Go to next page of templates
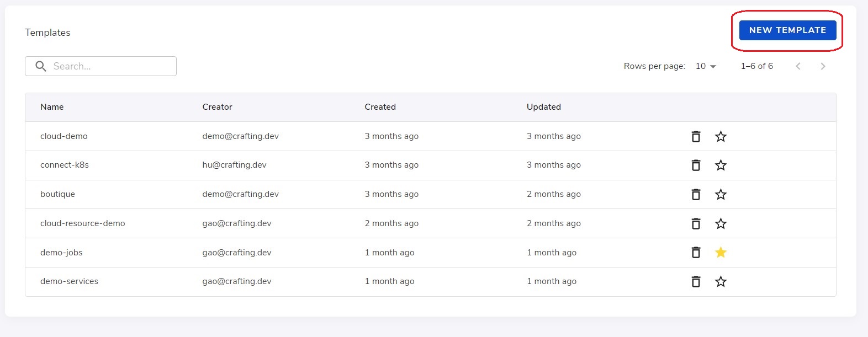Viewport: 868px width, 337px height. click(x=823, y=66)
